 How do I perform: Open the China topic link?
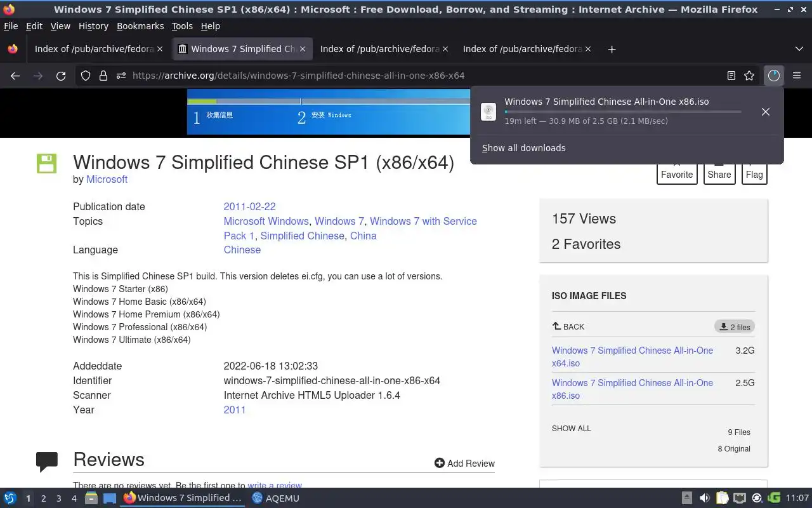[x=363, y=236]
